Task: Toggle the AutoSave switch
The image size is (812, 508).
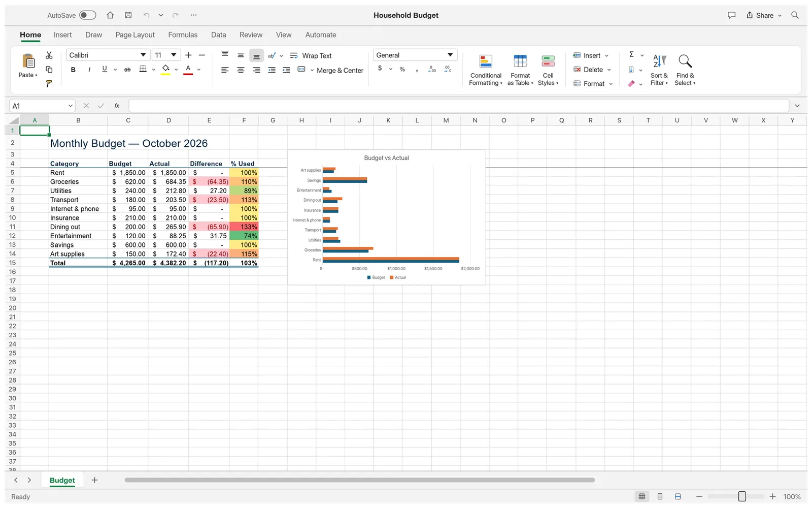Action: point(87,15)
